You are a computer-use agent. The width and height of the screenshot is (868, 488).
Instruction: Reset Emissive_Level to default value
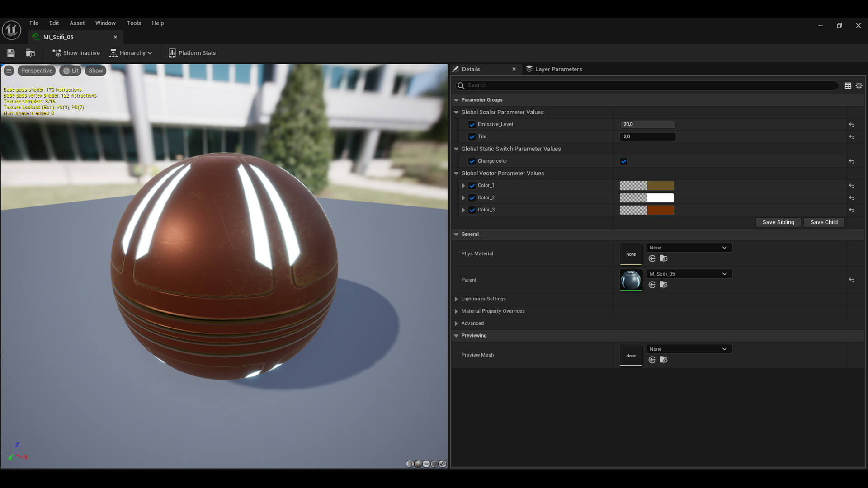pyautogui.click(x=852, y=124)
